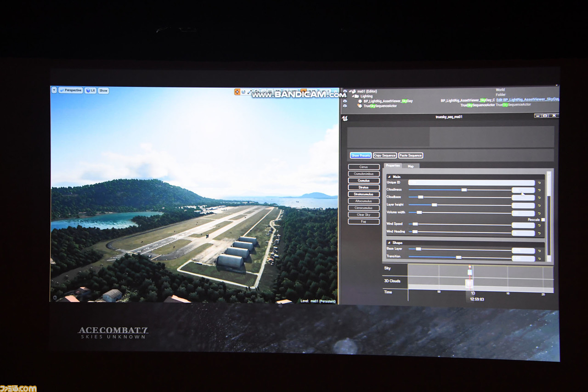Click the Transition slider handle
The image size is (588, 392).
(x=458, y=257)
